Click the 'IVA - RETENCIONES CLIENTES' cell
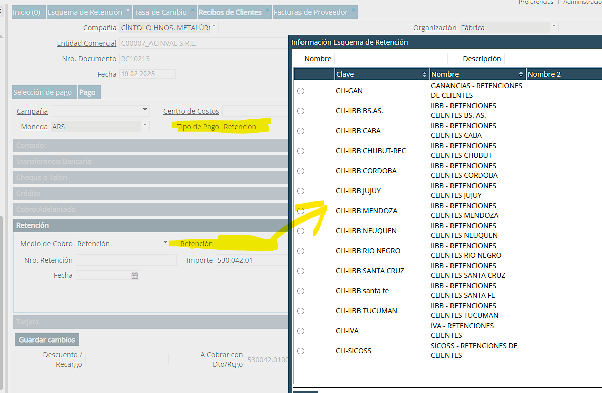The width and height of the screenshot is (602, 393). [x=462, y=330]
